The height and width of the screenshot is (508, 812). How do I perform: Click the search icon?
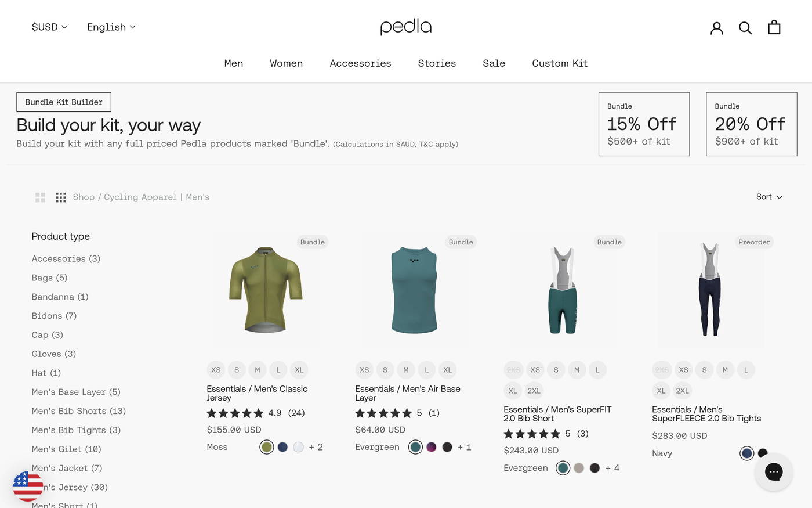[x=745, y=27]
